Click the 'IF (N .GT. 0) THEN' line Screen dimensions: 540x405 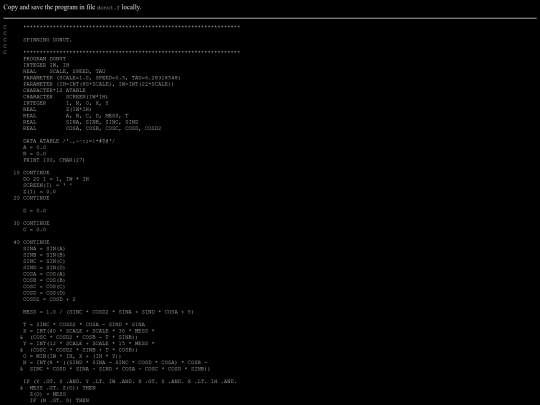pos(60,401)
